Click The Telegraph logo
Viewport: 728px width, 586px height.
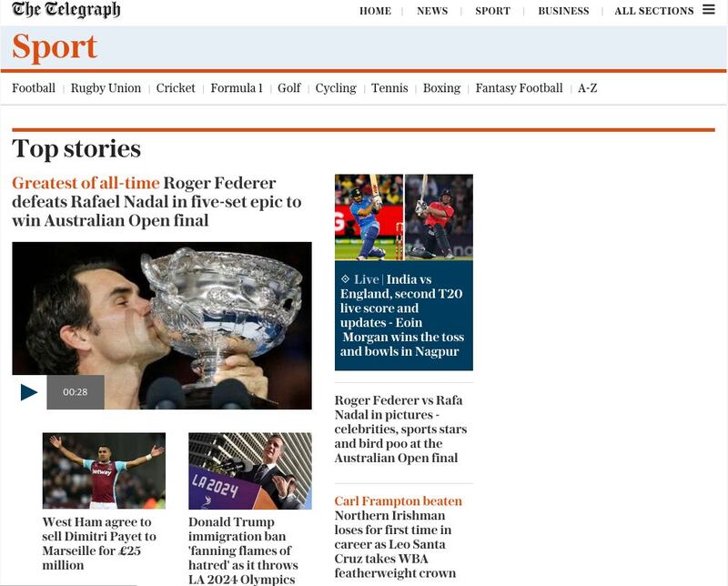[66, 10]
